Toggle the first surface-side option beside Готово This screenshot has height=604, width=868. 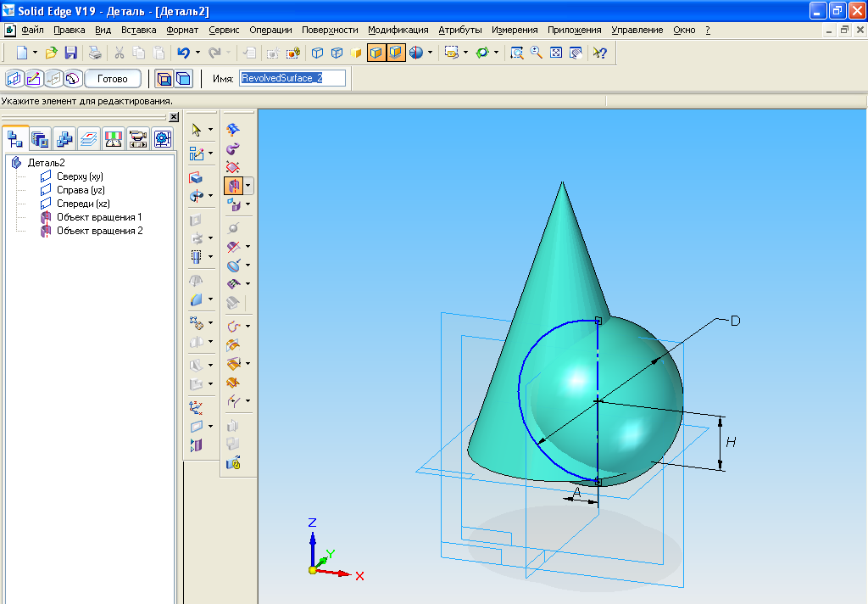click(163, 79)
